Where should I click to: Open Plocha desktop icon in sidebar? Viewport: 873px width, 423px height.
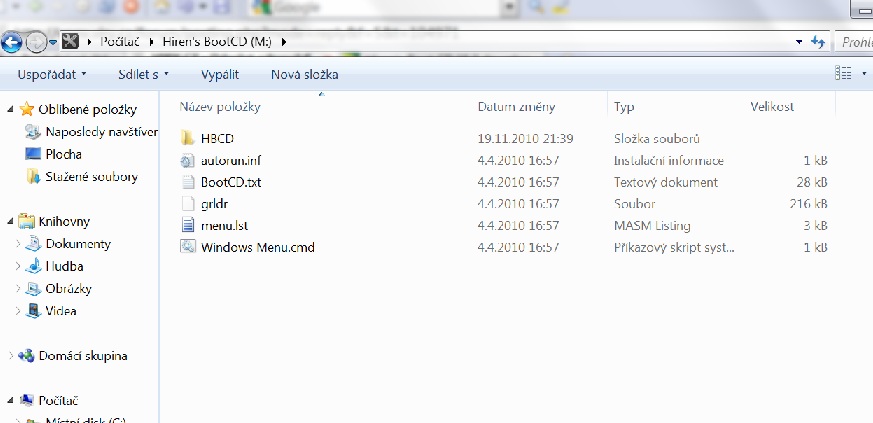33,154
